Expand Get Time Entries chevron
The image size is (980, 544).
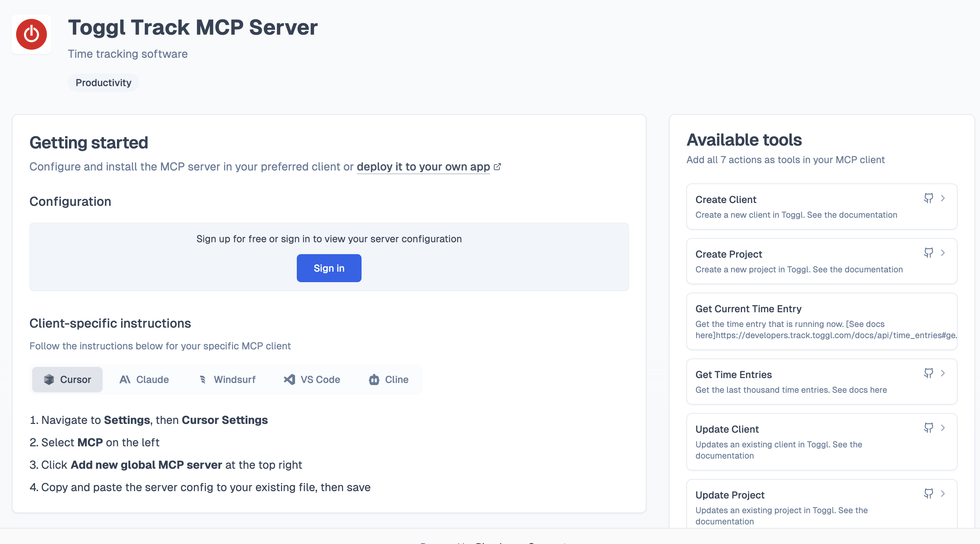(943, 373)
